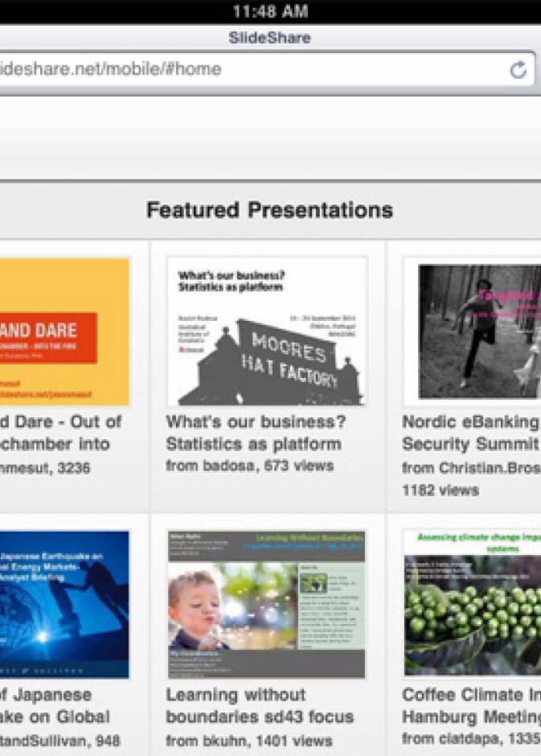This screenshot has height=756, width=541.
Task: Focus the slideshare.net address field
Action: coord(268,69)
